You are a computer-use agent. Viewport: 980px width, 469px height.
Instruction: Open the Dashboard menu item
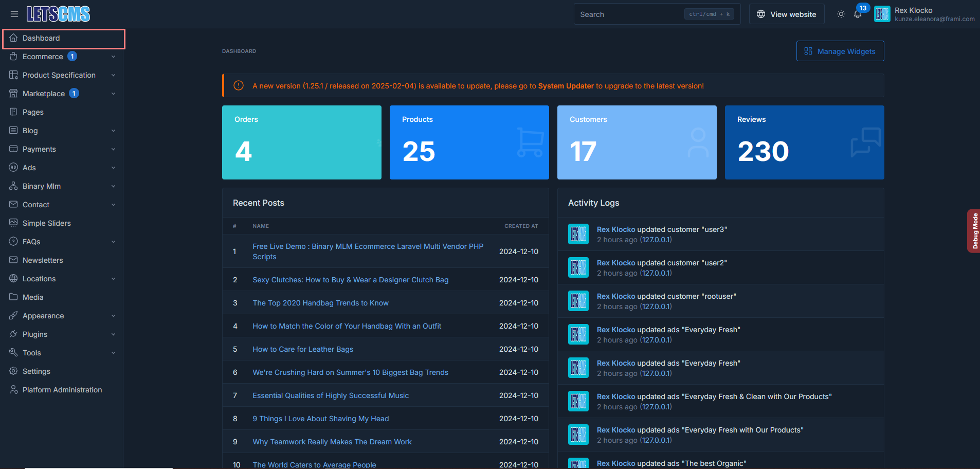41,38
